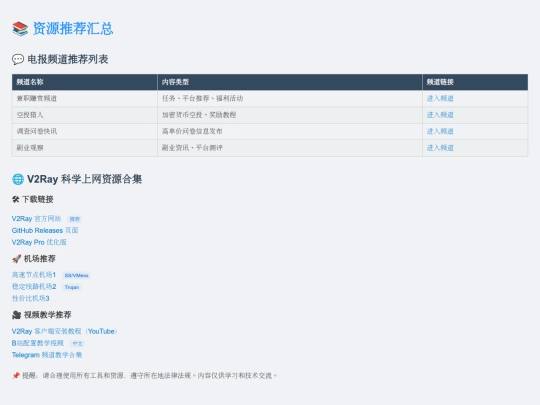Click the 加密货币空投、奖励教程 cell
540x405 pixels.
[290, 115]
